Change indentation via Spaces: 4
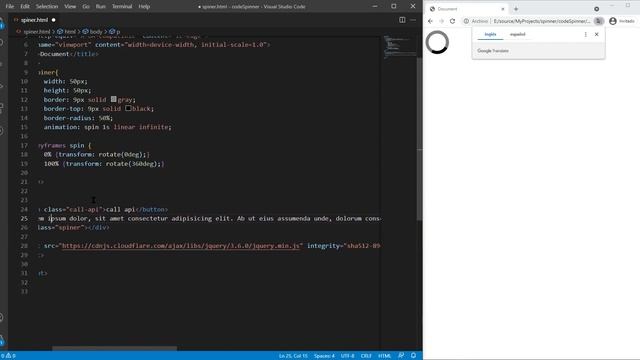Screen dimensions: 640x360 tap(324, 356)
